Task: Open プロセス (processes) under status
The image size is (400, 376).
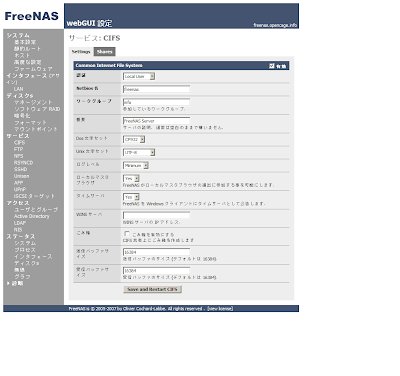Action: [25, 250]
